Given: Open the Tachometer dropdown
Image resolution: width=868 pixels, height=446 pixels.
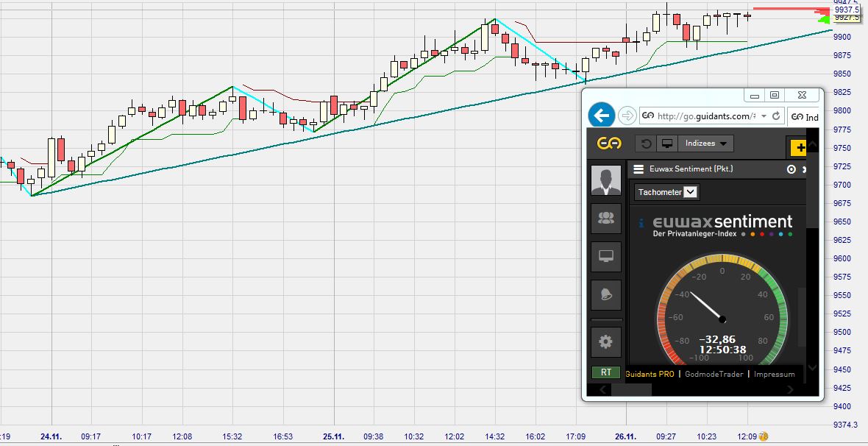Looking at the screenshot, I should (689, 192).
